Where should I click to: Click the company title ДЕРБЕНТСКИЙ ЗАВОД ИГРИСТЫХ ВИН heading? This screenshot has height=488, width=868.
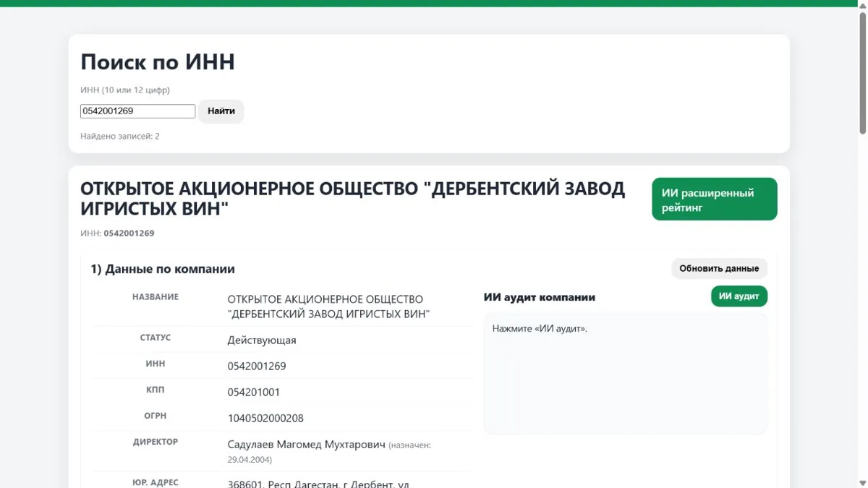click(353, 199)
